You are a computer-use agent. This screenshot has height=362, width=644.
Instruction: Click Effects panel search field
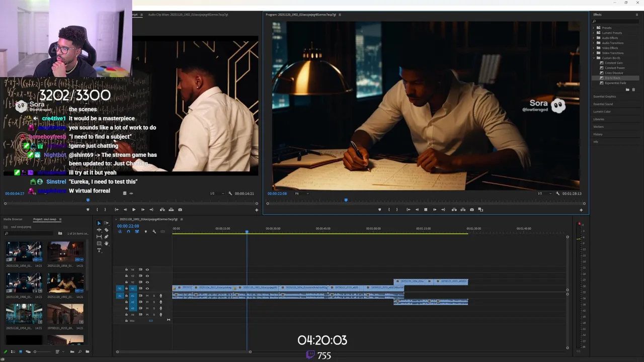[x=616, y=21]
